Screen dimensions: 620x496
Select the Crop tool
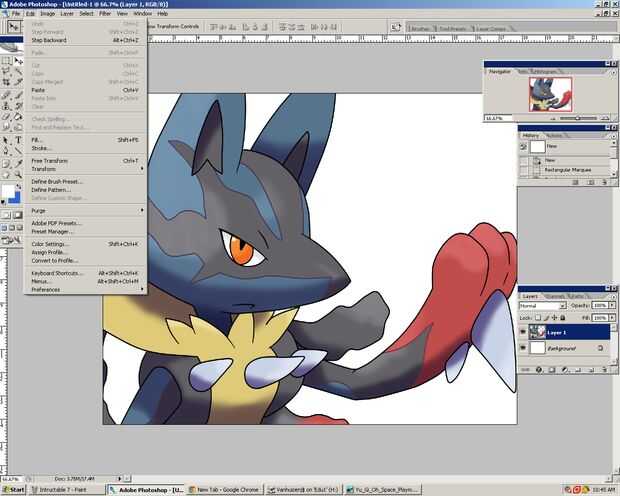tap(6, 82)
